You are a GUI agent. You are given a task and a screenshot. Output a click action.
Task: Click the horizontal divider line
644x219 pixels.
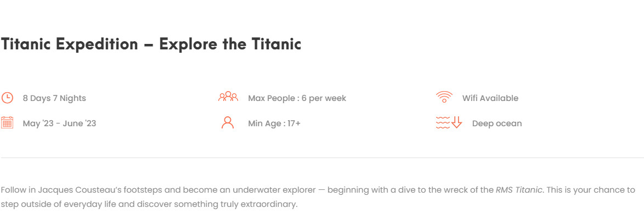coord(323,158)
